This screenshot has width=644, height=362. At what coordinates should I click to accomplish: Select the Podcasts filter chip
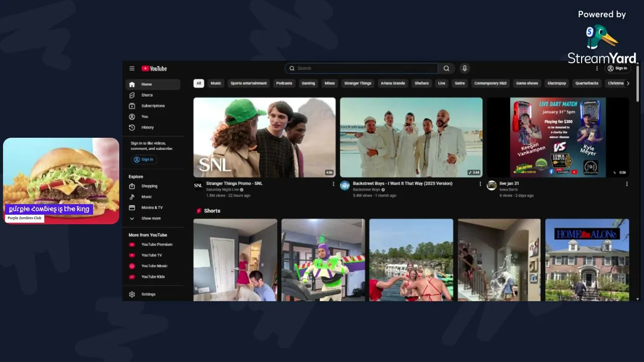point(284,83)
